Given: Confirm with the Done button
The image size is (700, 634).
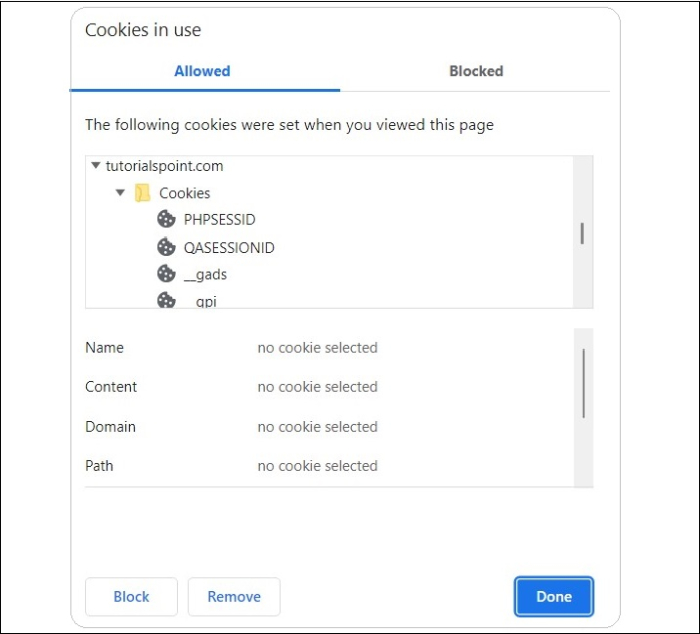Looking at the screenshot, I should [554, 597].
